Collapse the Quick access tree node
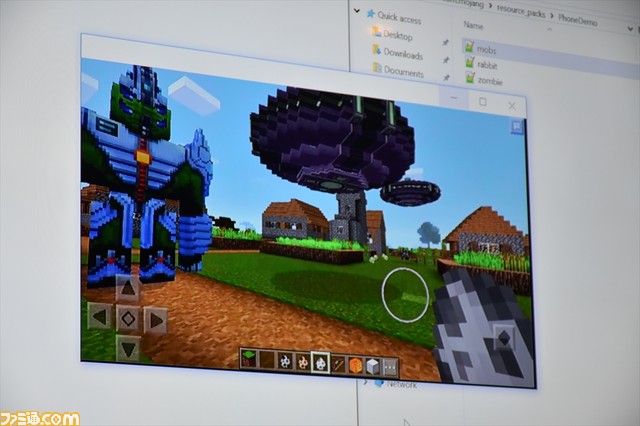Viewport: 640px width, 426px height. coord(357,11)
